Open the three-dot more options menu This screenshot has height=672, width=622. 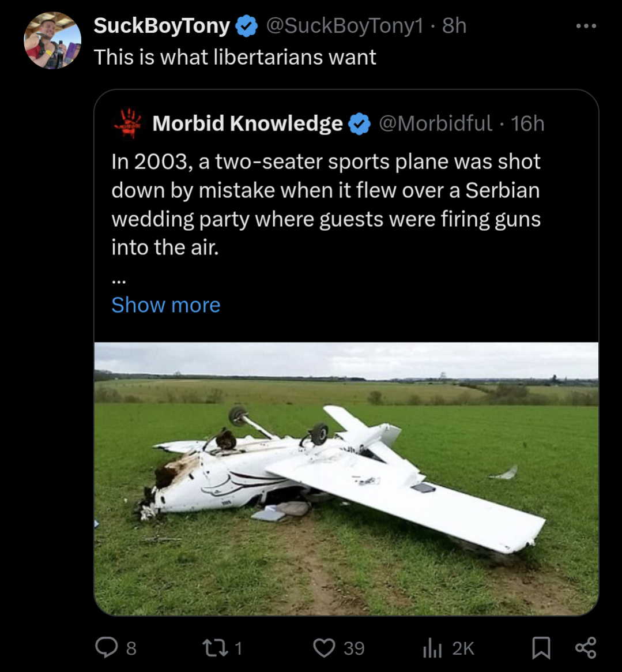586,26
